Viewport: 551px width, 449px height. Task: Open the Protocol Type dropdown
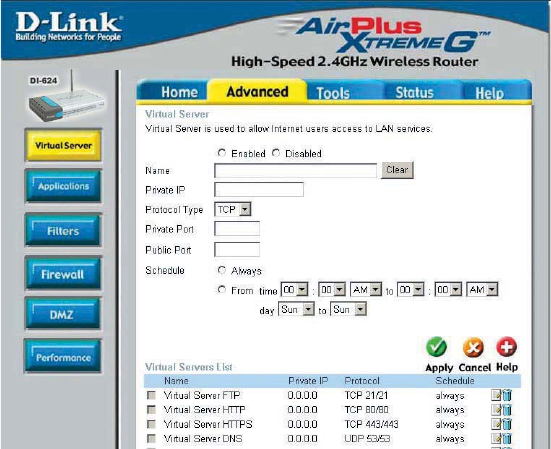(x=233, y=209)
